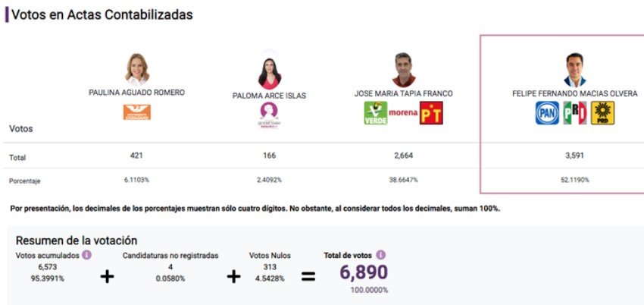Click the PAN party logo
The width and height of the screenshot is (644, 305).
coord(547,113)
